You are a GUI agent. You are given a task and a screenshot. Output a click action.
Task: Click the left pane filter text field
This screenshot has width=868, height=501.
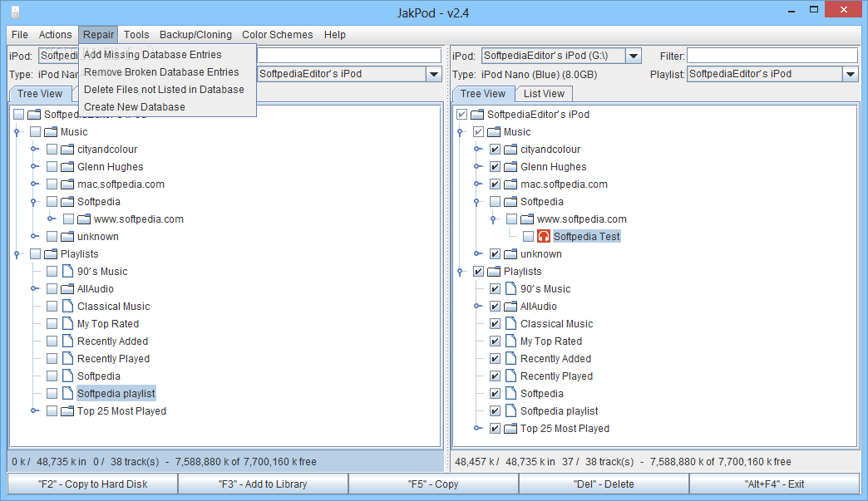(x=349, y=56)
